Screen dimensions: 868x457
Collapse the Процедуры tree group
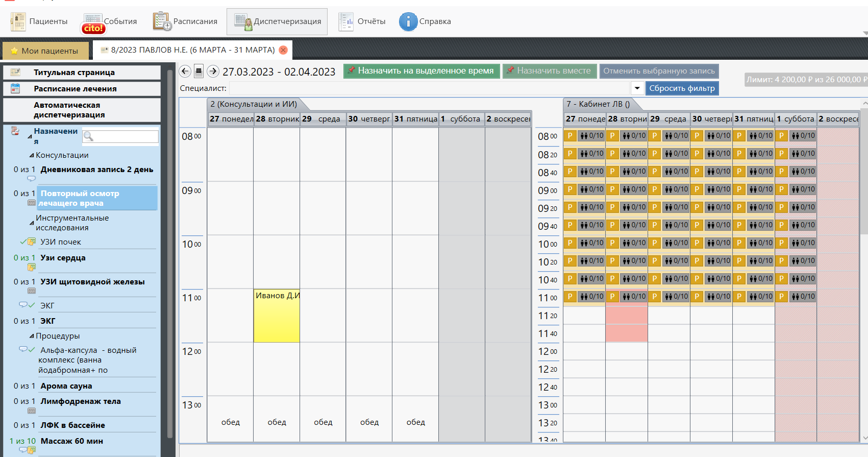point(32,336)
